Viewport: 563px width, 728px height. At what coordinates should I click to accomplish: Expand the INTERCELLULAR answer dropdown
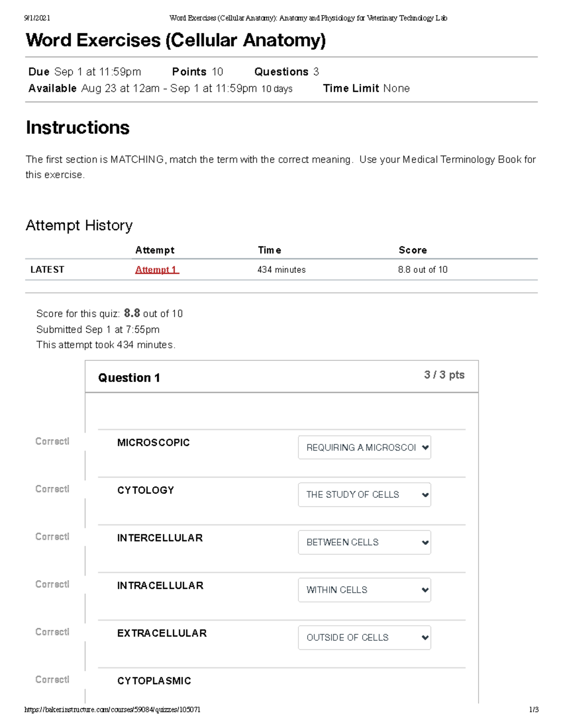click(364, 542)
